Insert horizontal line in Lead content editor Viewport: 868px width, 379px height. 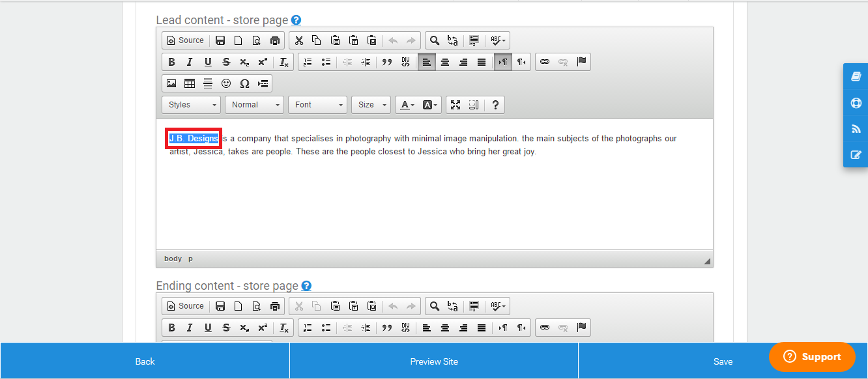click(208, 83)
